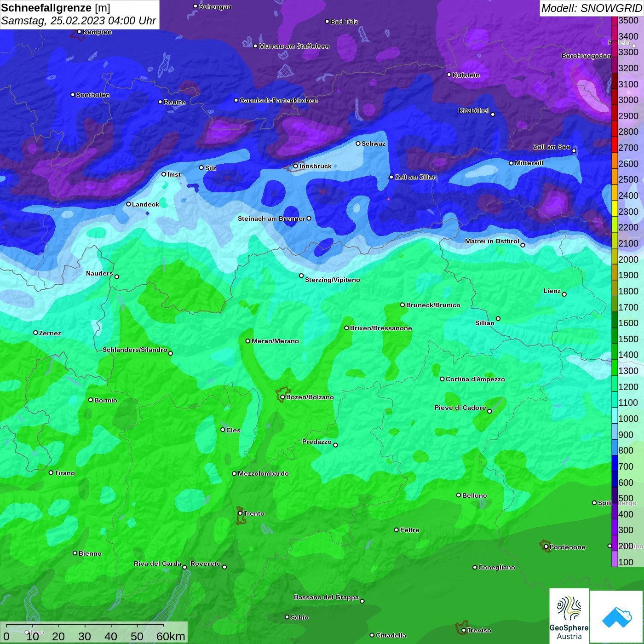Click the Schwaz location dot
Viewport: 644px width, 644px height.
click(358, 143)
